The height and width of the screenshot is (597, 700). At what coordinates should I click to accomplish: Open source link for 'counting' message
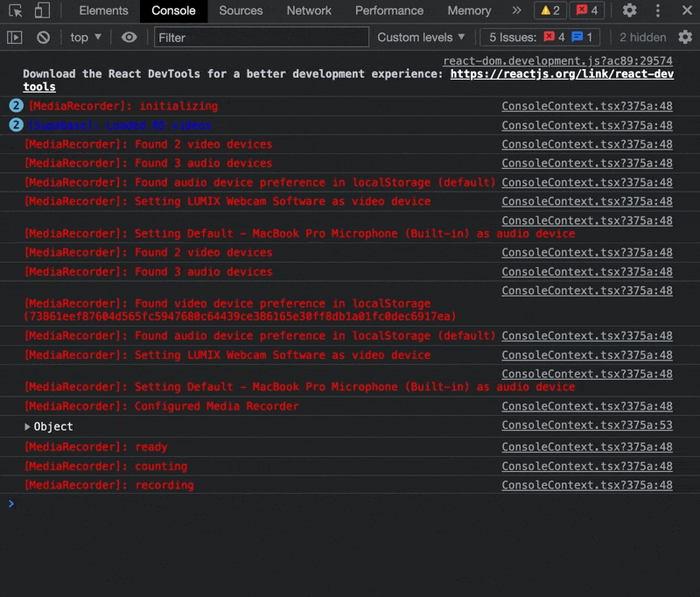point(587,466)
